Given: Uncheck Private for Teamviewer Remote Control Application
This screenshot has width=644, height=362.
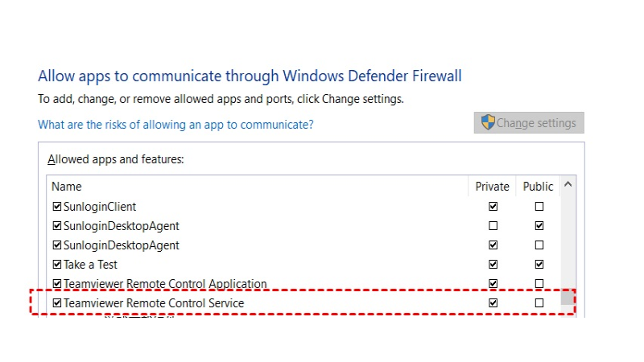Looking at the screenshot, I should (493, 284).
